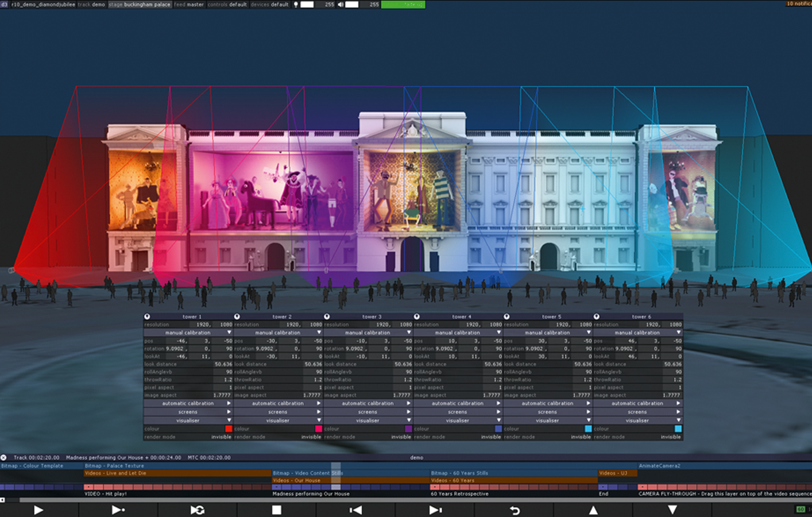This screenshot has height=517, width=812.
Task: Click the green 60 fps indicator
Action: (801, 510)
